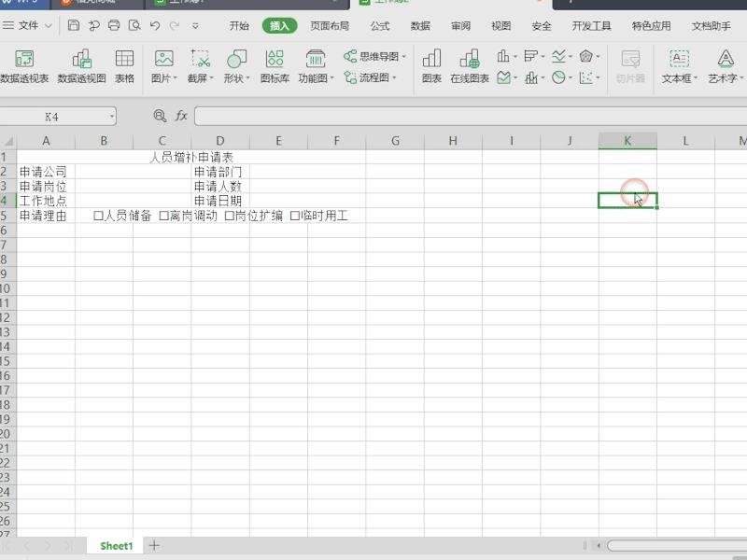The image size is (747, 560).
Task: Click the pivot chart (数据透视图) icon
Action: [x=82, y=65]
